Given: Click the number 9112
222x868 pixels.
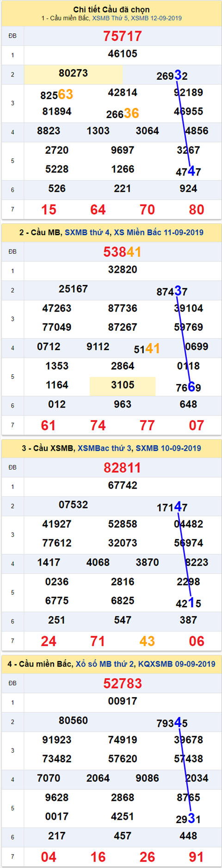Looking at the screenshot, I should (98, 347).
